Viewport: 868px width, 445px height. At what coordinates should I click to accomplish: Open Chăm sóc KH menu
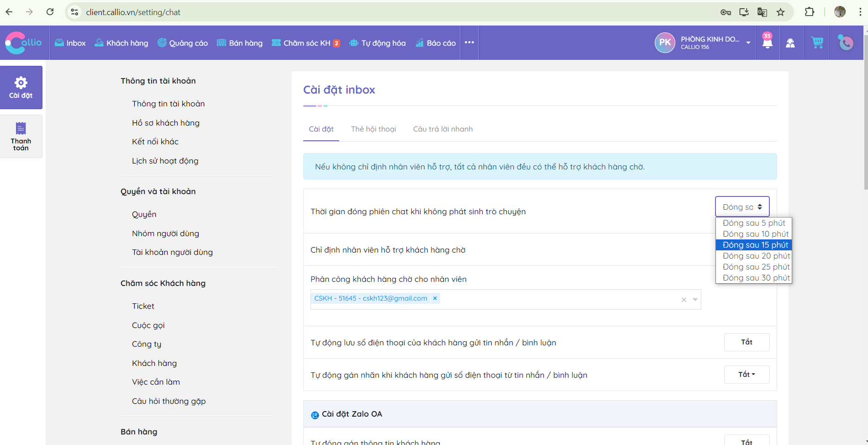click(x=306, y=43)
